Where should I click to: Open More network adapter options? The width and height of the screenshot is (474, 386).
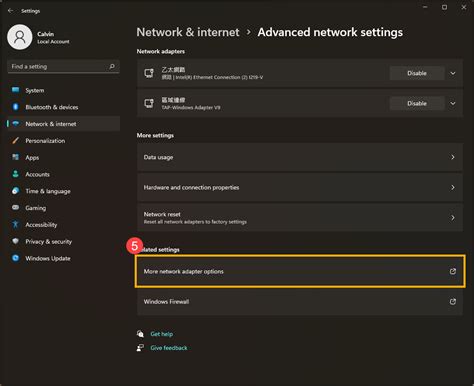(x=300, y=271)
